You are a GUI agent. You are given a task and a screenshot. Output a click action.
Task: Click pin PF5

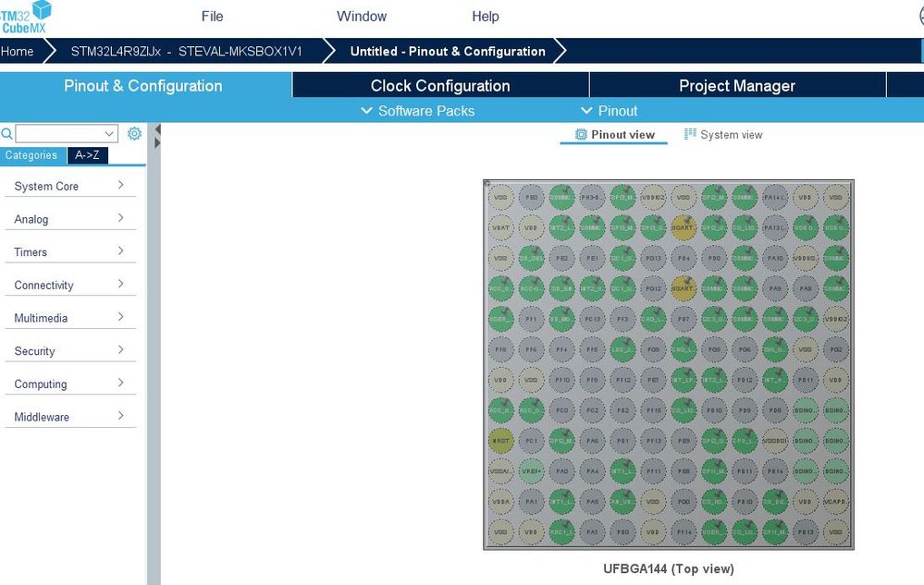coord(592,349)
